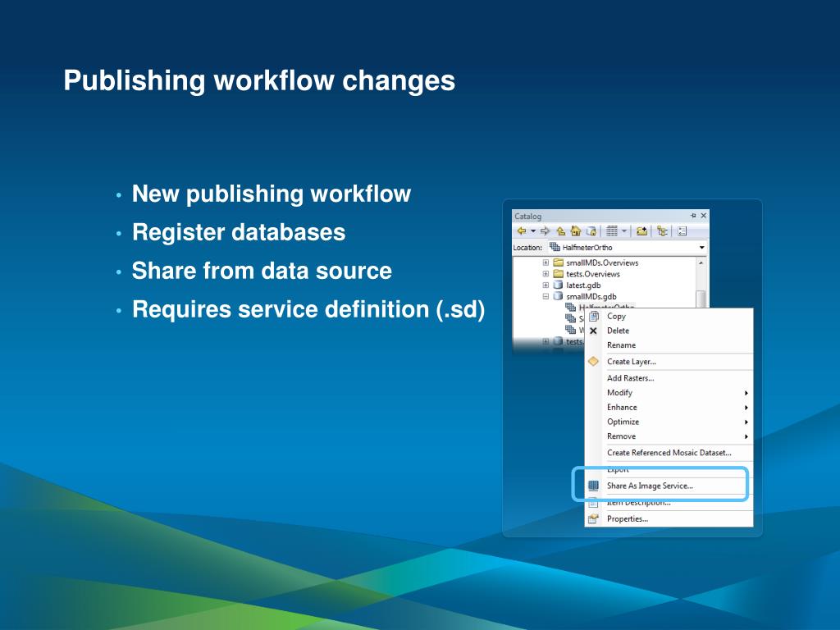Click the latest.gdb database icon
840x630 pixels.
[558, 285]
